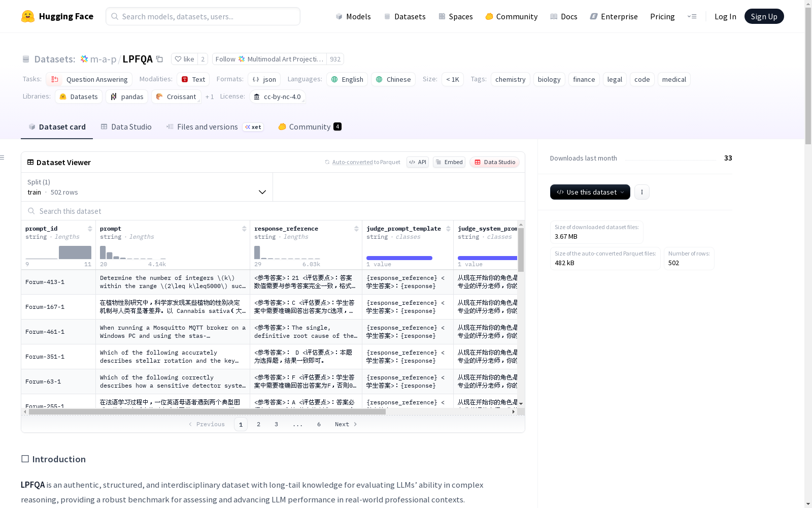Like the LPFQA dataset
Image resolution: width=812 pixels, height=508 pixels.
click(x=184, y=59)
